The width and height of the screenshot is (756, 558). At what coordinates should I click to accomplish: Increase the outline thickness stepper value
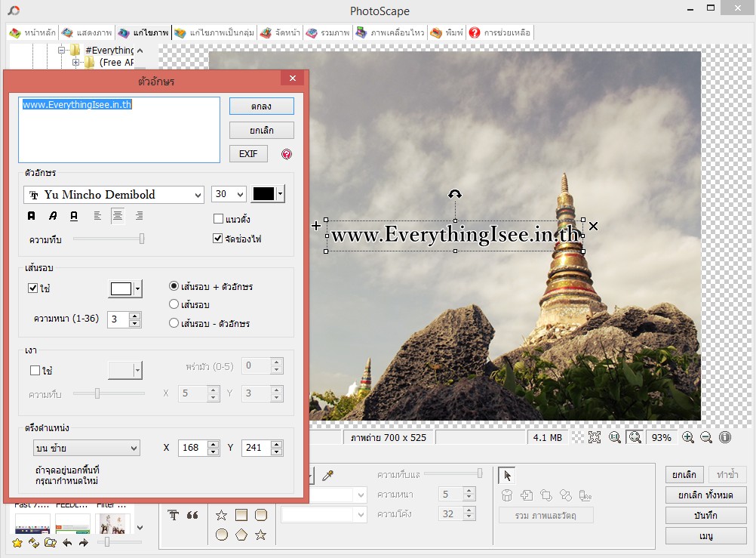135,316
